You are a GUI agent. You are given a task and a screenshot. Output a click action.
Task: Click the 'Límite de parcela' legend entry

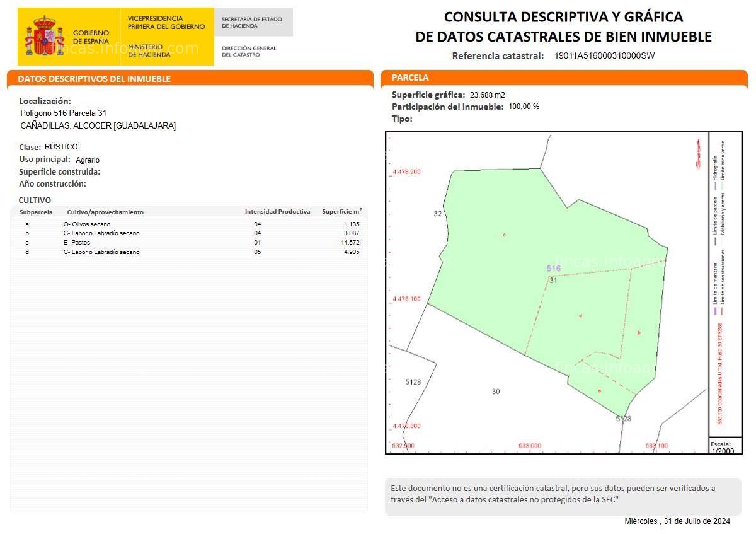[x=714, y=222]
